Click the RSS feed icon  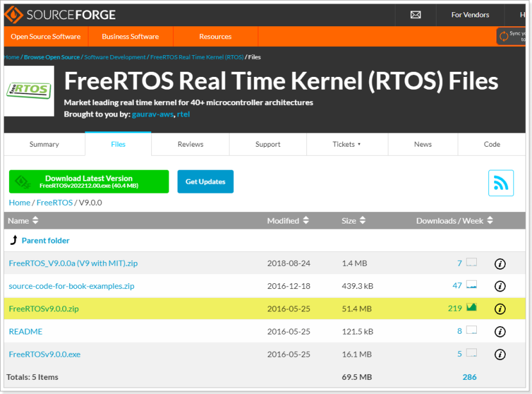(501, 183)
